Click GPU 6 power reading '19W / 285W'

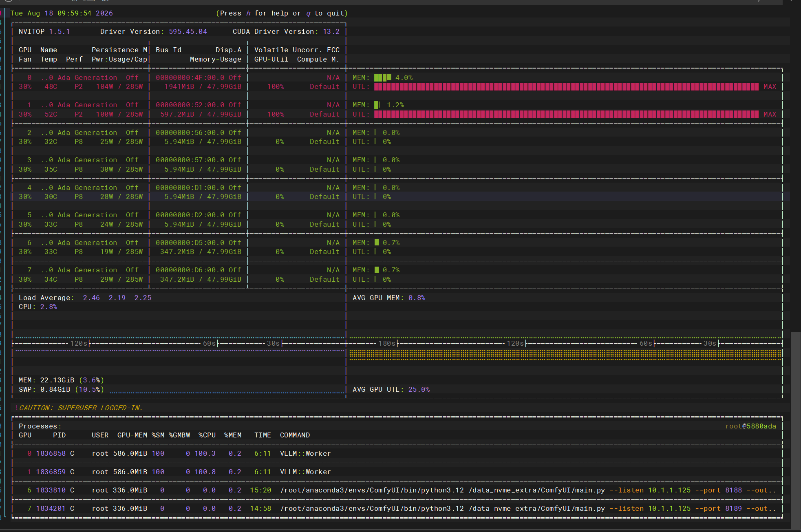tap(121, 252)
